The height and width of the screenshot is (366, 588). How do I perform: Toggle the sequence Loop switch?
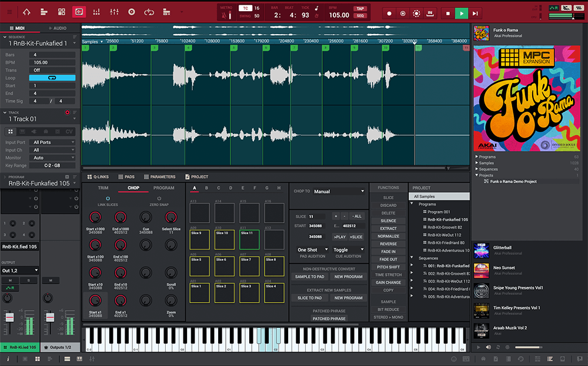click(52, 78)
